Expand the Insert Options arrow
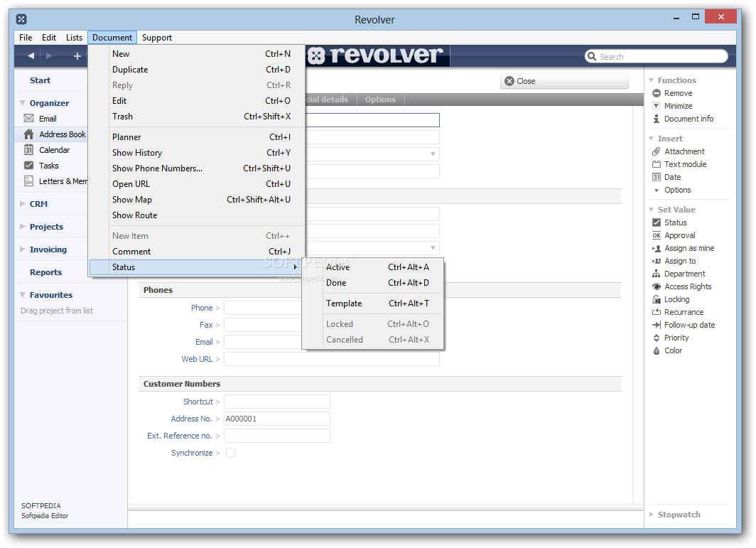 (x=657, y=190)
